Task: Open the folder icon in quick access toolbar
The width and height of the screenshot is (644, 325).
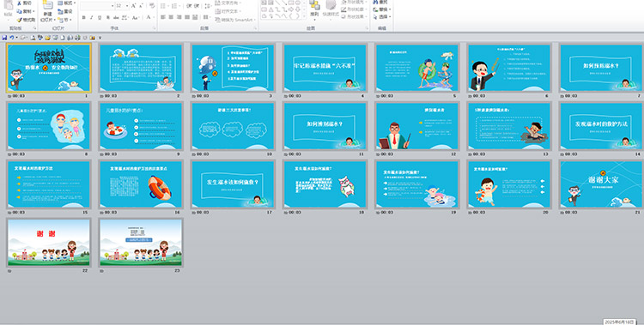Action: pos(47,38)
